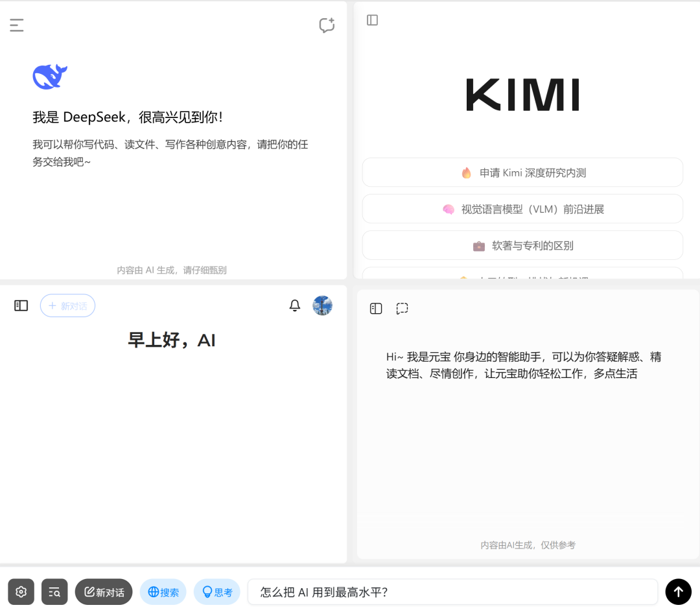The image size is (700, 614).
Task: Toggle 思考 deep thinking mode
Action: pos(217,592)
